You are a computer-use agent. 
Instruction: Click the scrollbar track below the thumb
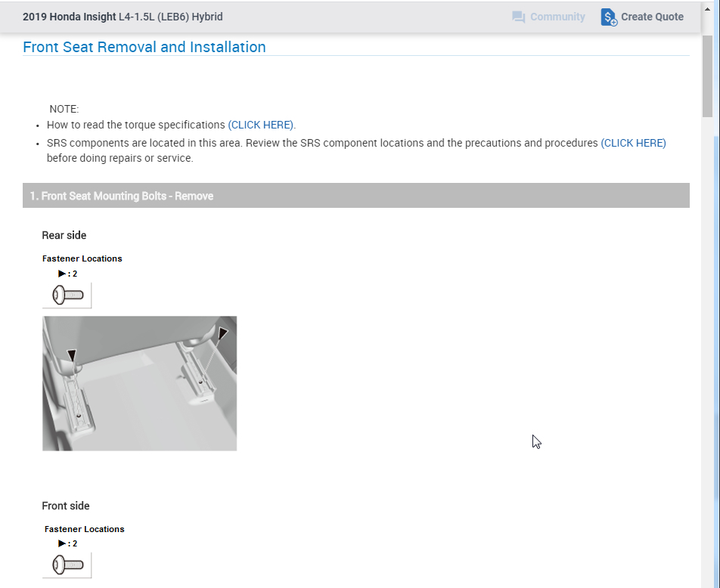click(708, 340)
